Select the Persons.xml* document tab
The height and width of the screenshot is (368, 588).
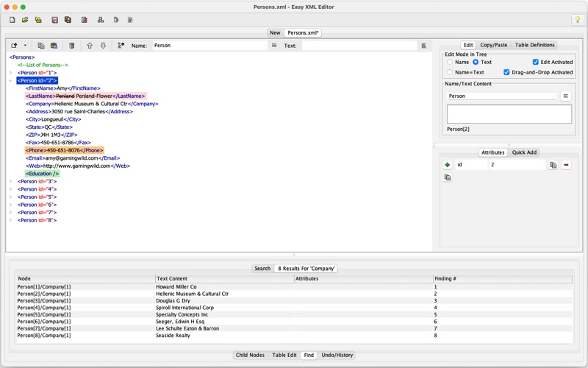click(303, 32)
